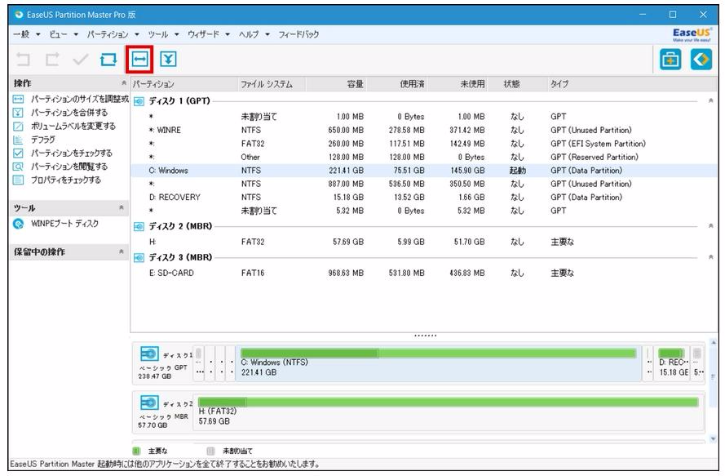Click デフラグ link in sidebar
This screenshot has width=725, height=476.
[43, 139]
